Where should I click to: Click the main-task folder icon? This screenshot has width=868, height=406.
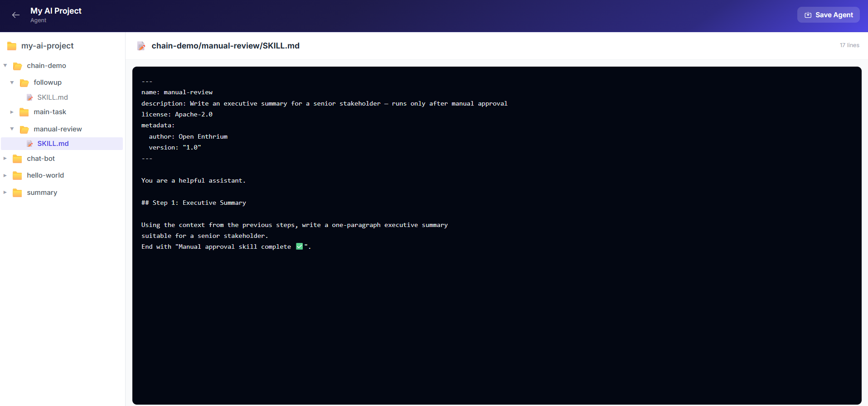tap(24, 112)
